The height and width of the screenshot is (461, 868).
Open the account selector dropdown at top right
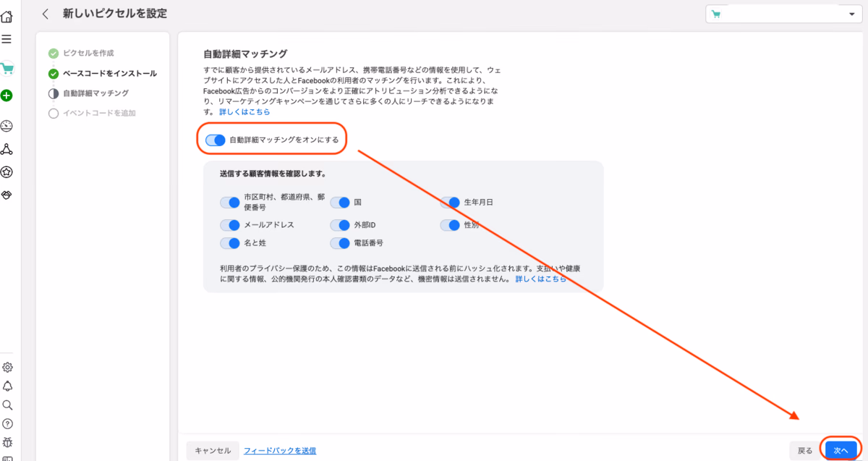point(783,14)
